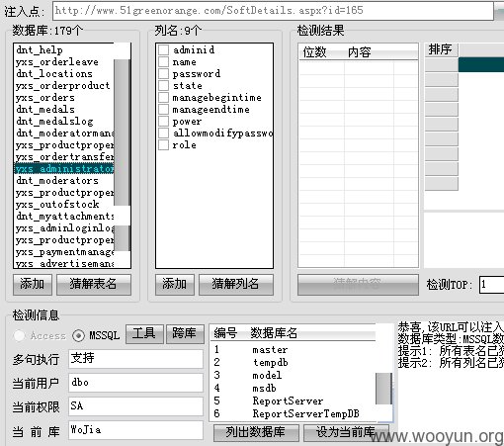Click the 跨库 cross-database button

coord(185,334)
